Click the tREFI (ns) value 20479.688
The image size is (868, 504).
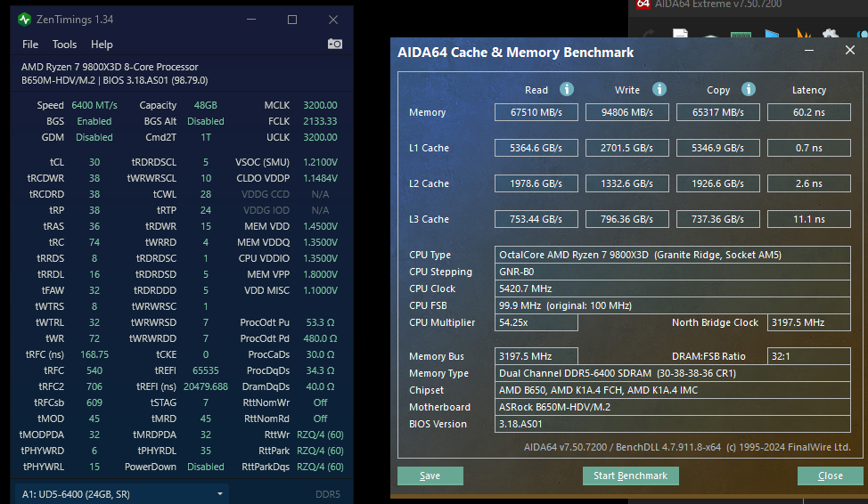[205, 386]
